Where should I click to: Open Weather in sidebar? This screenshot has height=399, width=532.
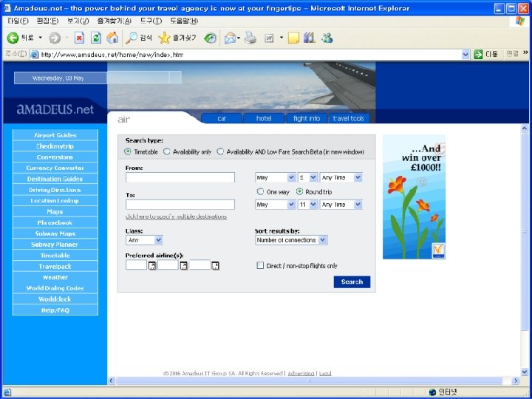coord(55,277)
